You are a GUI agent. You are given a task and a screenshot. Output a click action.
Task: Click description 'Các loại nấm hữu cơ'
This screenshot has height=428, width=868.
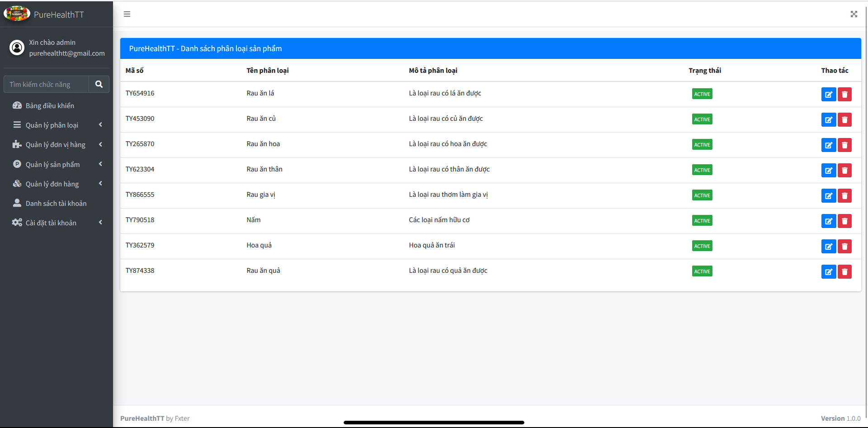439,220
